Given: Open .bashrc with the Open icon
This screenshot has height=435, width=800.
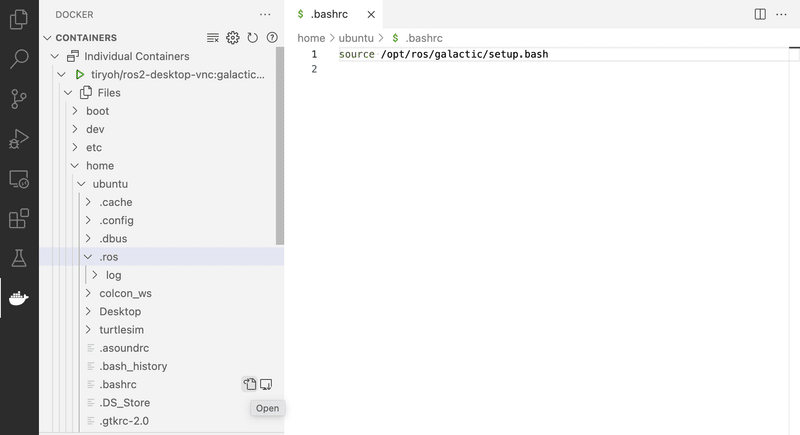Looking at the screenshot, I should pos(249,384).
